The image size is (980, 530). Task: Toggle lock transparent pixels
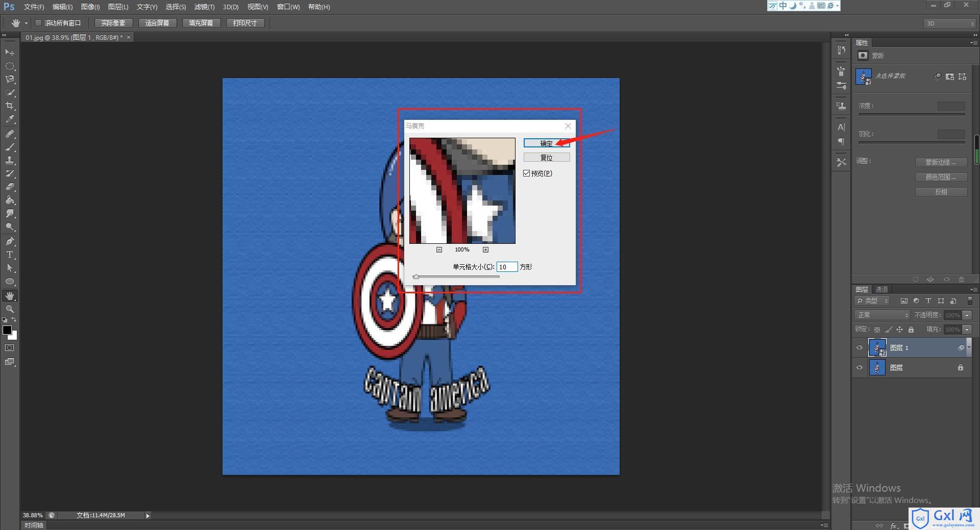coord(877,330)
